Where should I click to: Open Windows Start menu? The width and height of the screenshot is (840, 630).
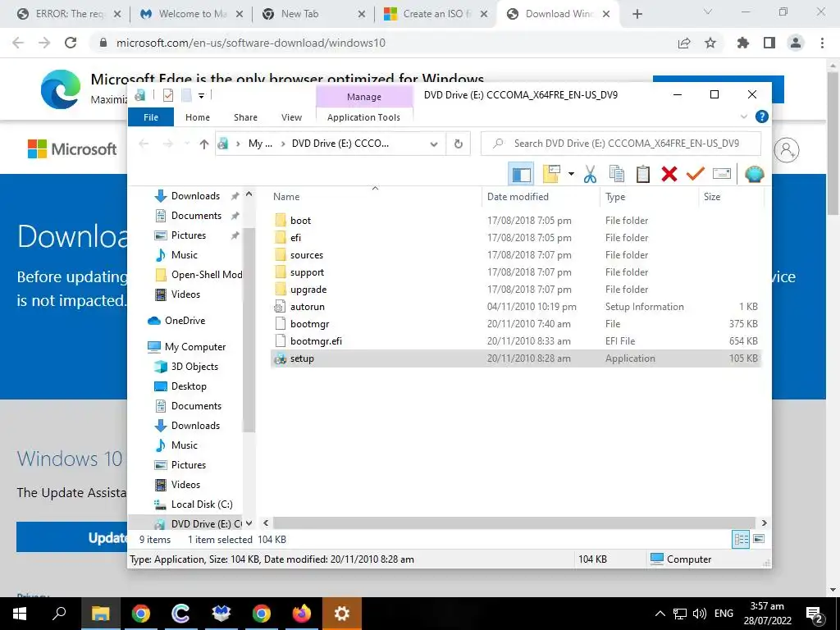tap(20, 614)
